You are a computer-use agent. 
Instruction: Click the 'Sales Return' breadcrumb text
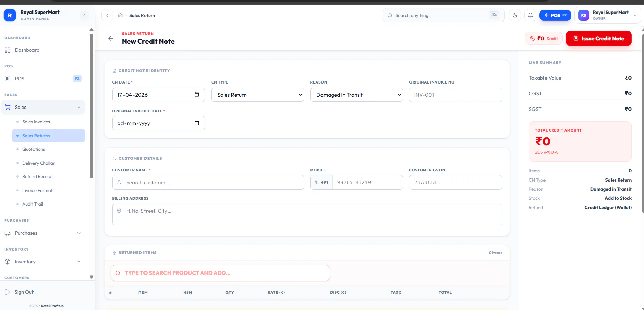coord(142,15)
